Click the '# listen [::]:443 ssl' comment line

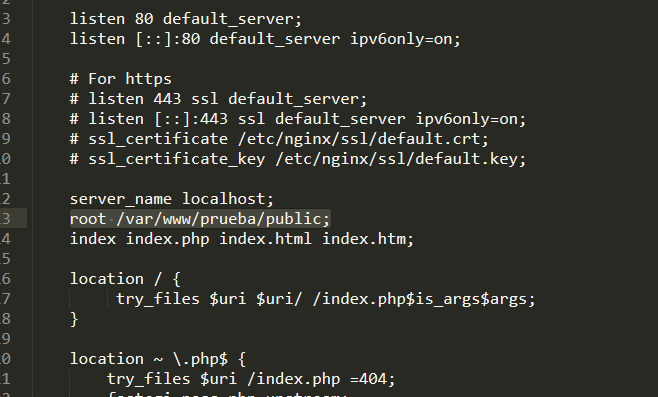pyautogui.click(x=298, y=119)
